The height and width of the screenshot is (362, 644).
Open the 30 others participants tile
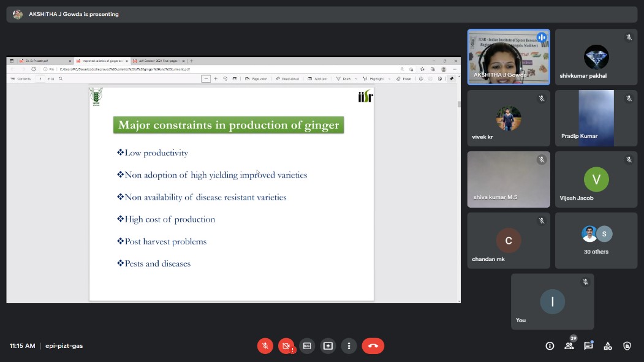(x=596, y=241)
